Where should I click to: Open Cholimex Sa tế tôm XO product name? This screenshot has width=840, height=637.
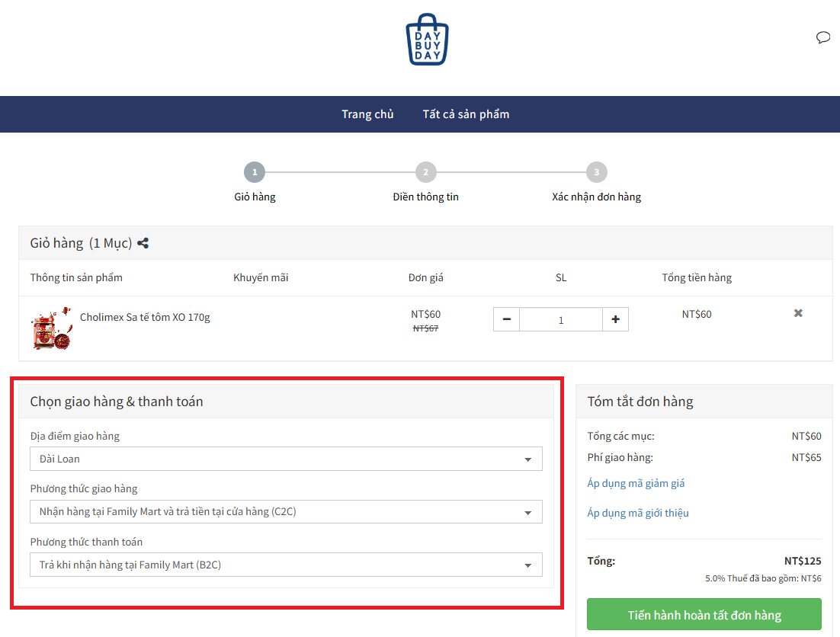click(x=145, y=317)
